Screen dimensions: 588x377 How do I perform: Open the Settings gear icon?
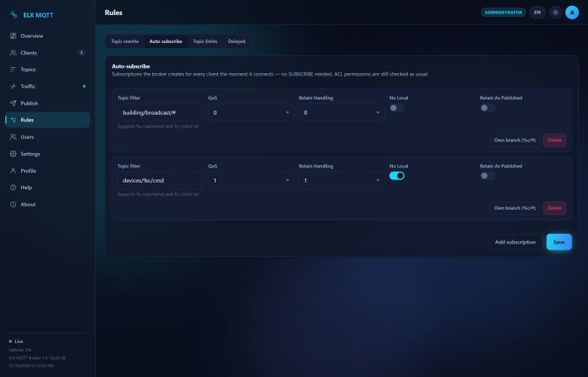point(13,154)
